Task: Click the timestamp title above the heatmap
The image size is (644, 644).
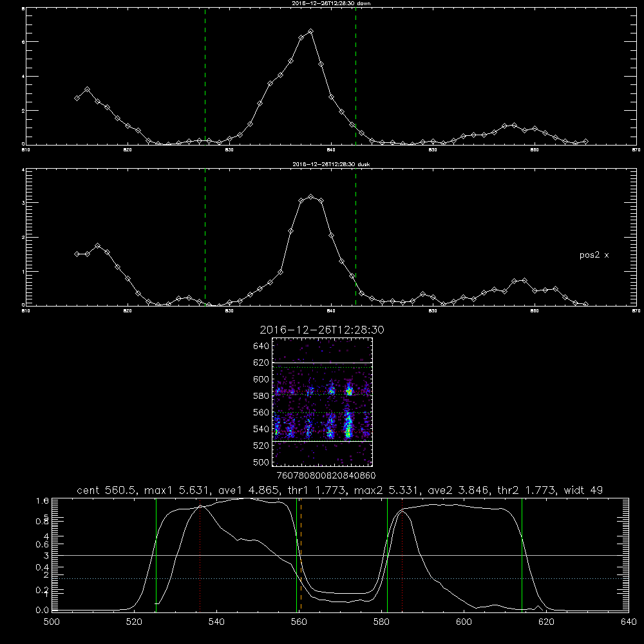Action: [322, 330]
